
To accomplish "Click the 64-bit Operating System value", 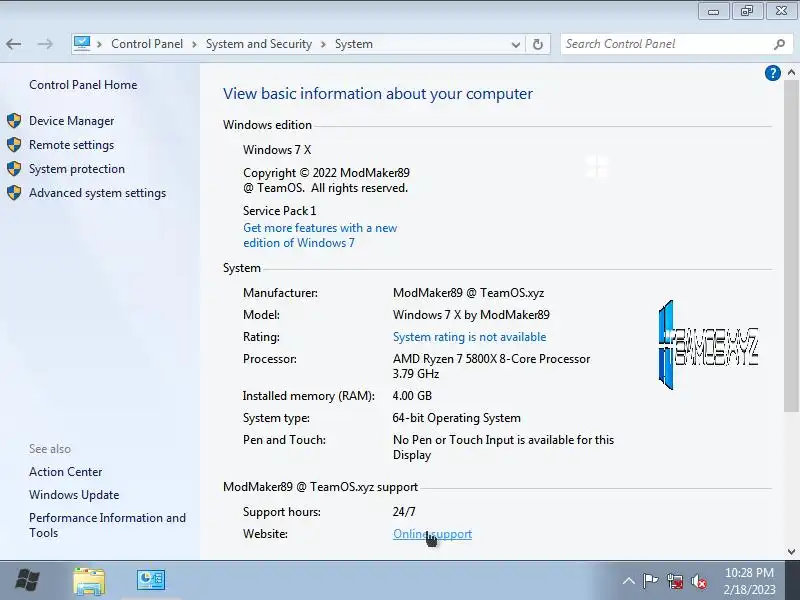I will click(457, 418).
